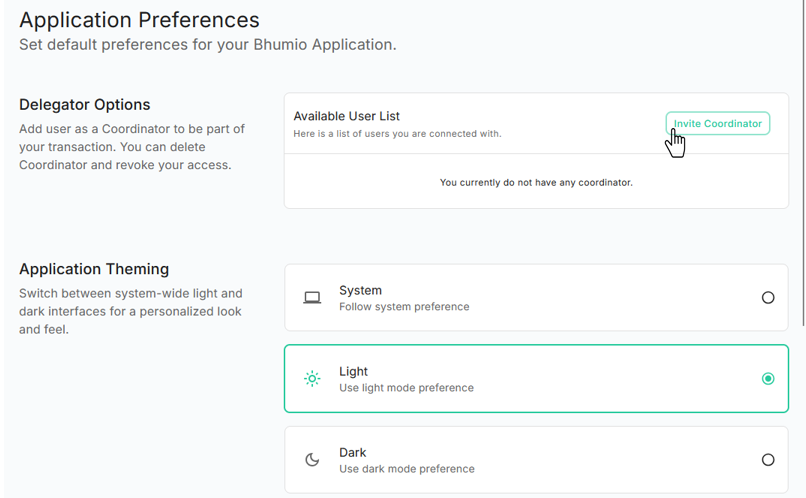806x498 pixels.
Task: Click the "Set default preferences" subtitle text
Action: click(208, 45)
